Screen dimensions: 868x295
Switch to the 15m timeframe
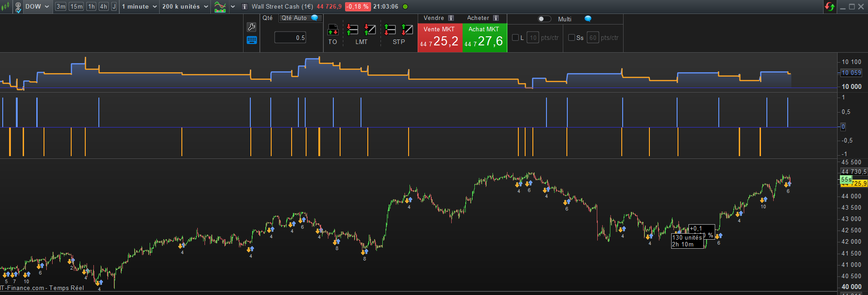click(76, 6)
